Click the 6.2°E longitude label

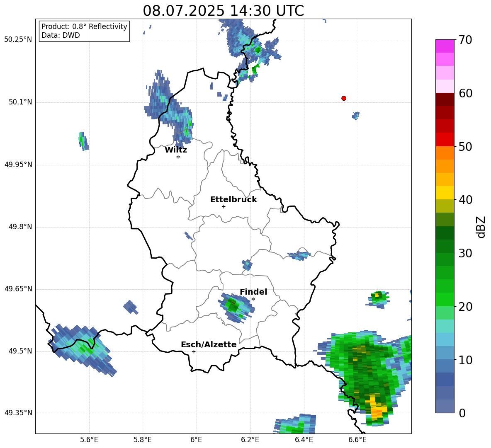click(x=250, y=440)
